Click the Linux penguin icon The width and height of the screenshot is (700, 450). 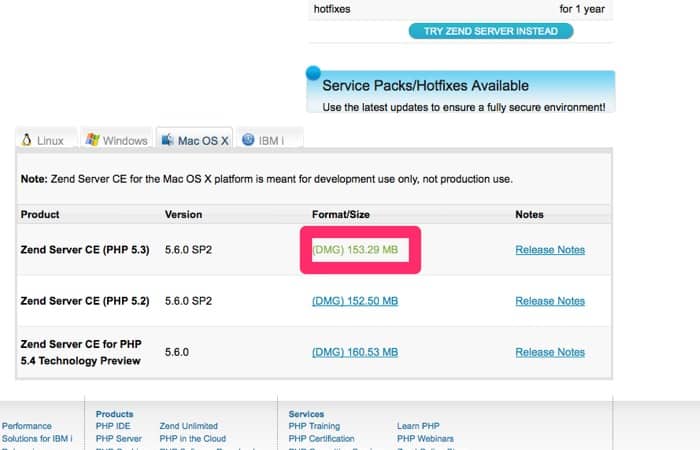click(x=26, y=140)
